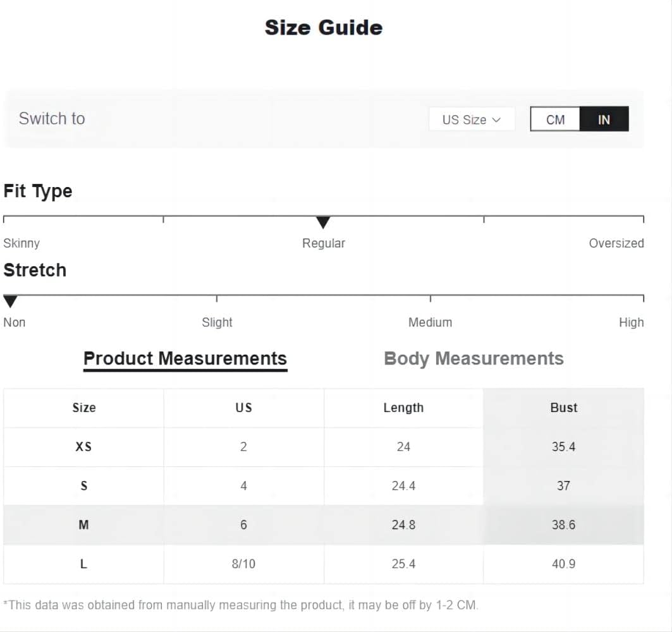Screen dimensions: 672x632
Task: Click US value 6 in M row
Action: click(x=243, y=525)
